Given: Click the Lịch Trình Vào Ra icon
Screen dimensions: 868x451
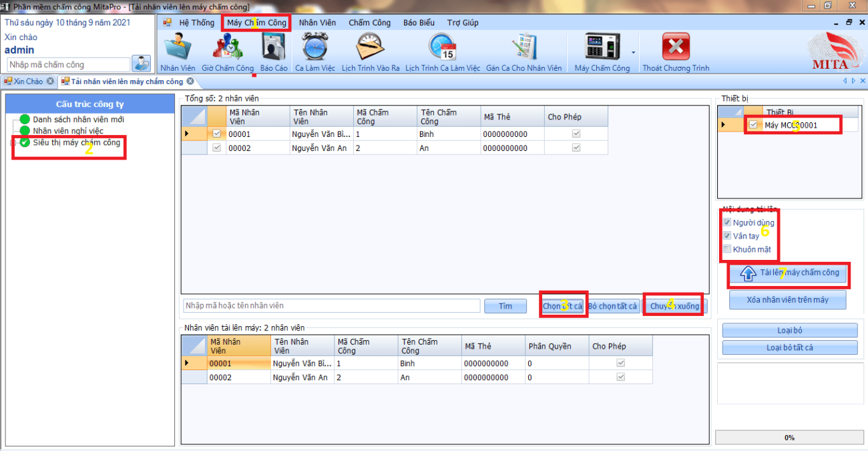Looking at the screenshot, I should point(371,52).
